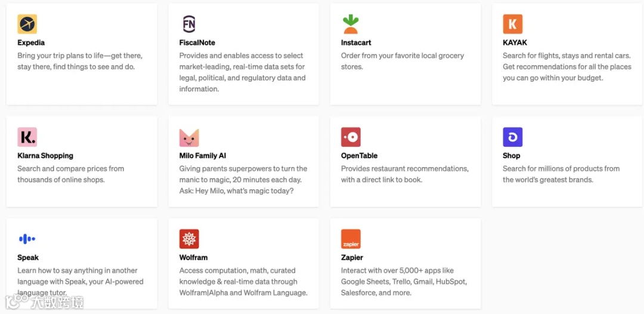Select the Klarna Shopping title text
The image size is (644, 314).
point(45,156)
